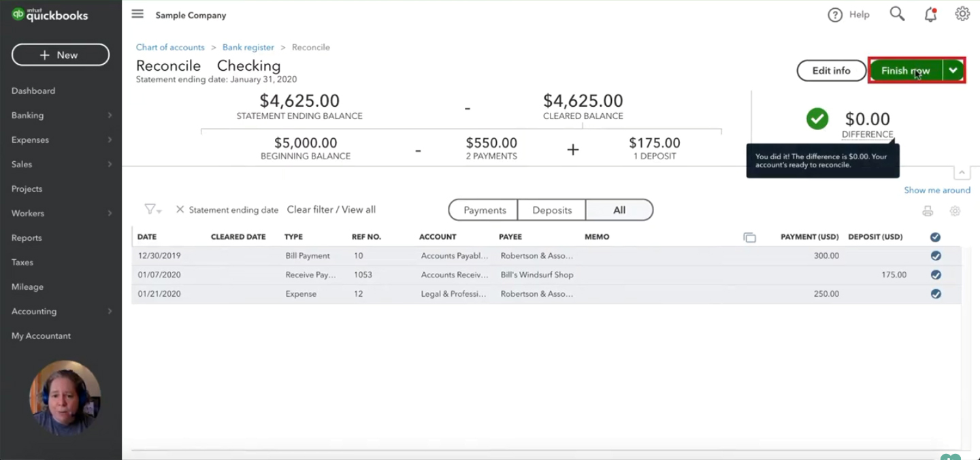The height and width of the screenshot is (460, 980).
Task: Switch to the Payments tab
Action: (x=484, y=210)
